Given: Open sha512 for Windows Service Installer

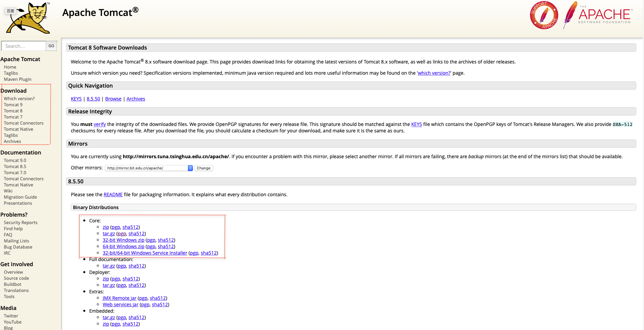Looking at the screenshot, I should (x=209, y=253).
